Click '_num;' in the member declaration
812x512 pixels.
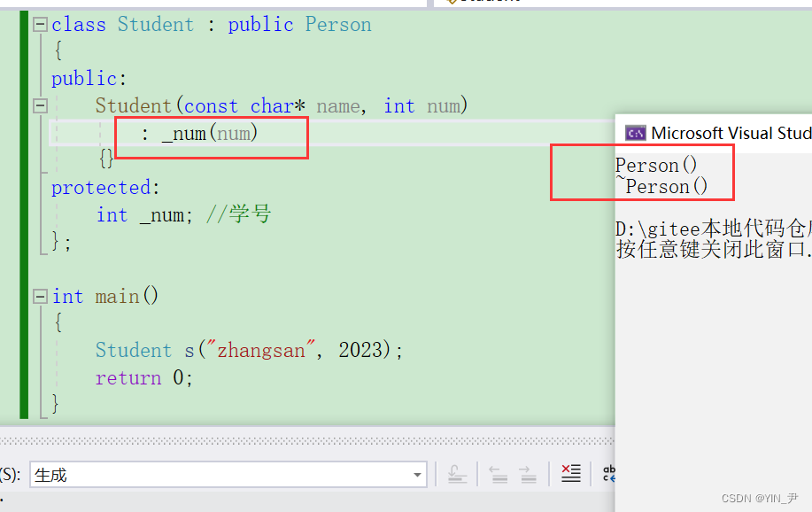tap(166, 215)
